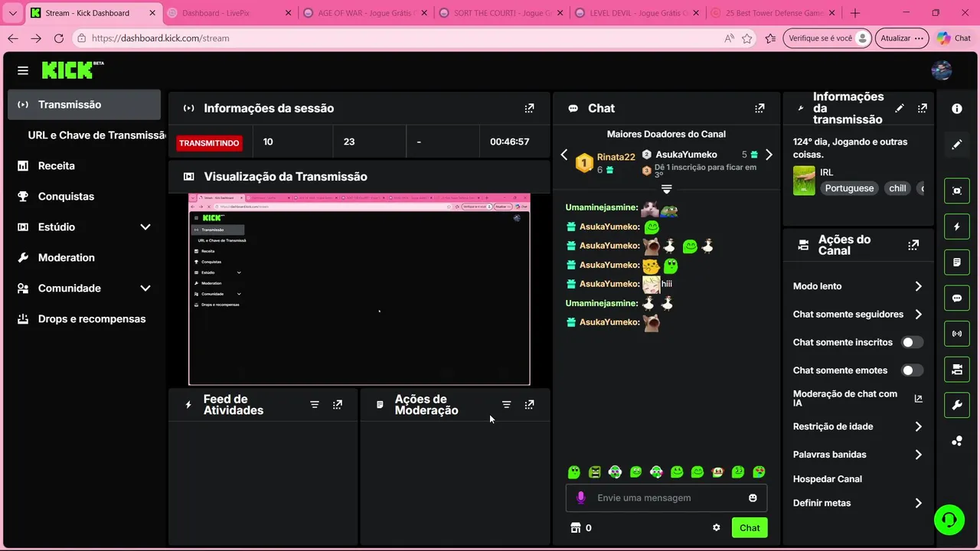Pop out the Ações de Moderação panel
The image size is (980, 551).
point(529,404)
